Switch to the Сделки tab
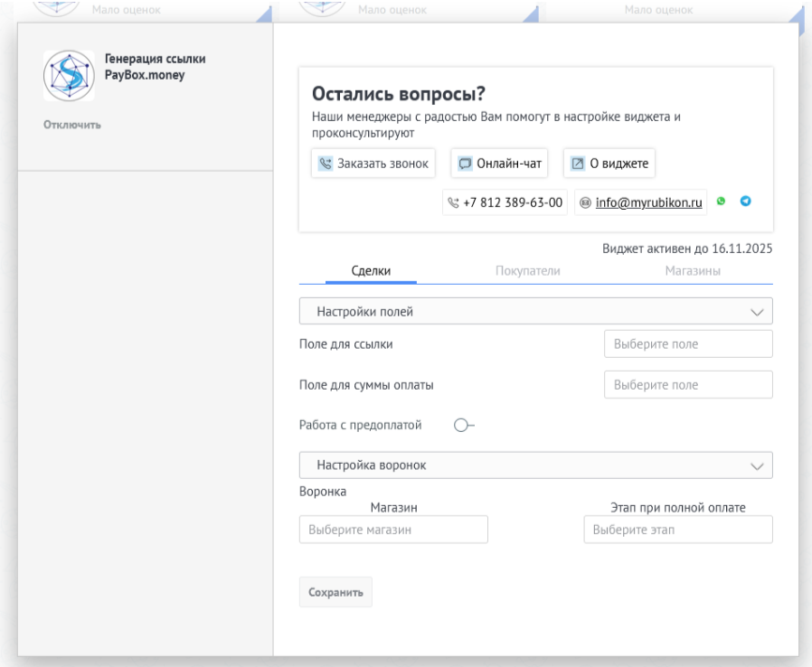Viewport: 812px width, 667px height. coord(371,270)
